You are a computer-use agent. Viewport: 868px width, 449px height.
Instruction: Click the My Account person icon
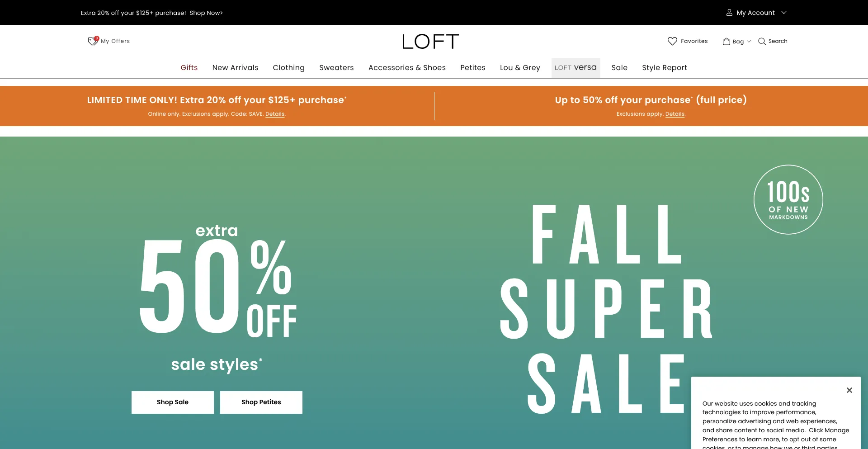click(729, 13)
